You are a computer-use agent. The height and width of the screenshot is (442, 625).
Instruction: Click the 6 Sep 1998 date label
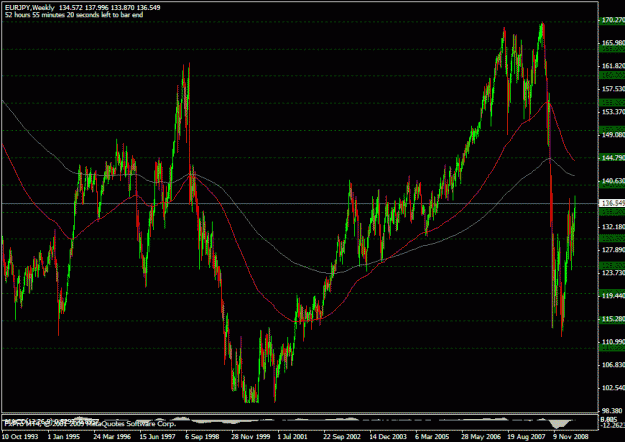tap(202, 436)
